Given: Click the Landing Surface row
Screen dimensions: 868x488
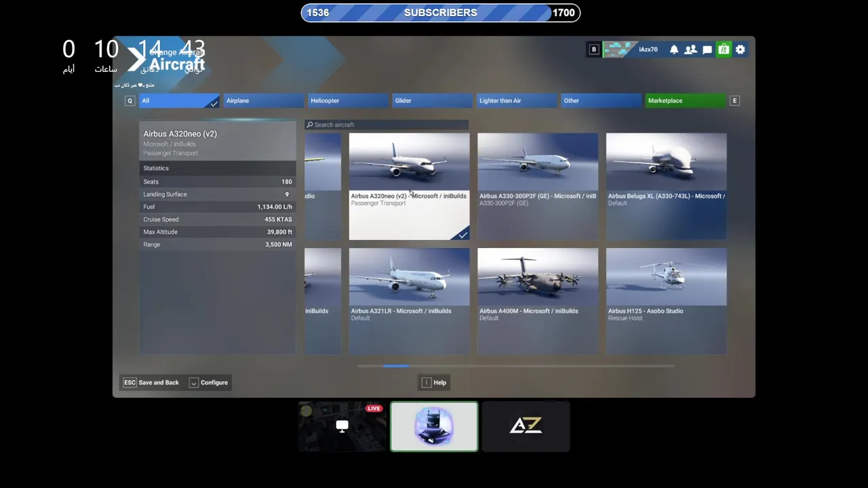Looking at the screenshot, I should (218, 195).
